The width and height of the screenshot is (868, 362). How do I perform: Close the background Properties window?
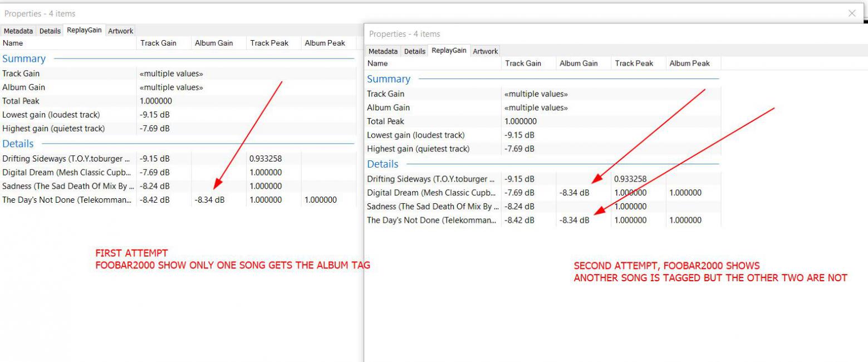pos(851,13)
